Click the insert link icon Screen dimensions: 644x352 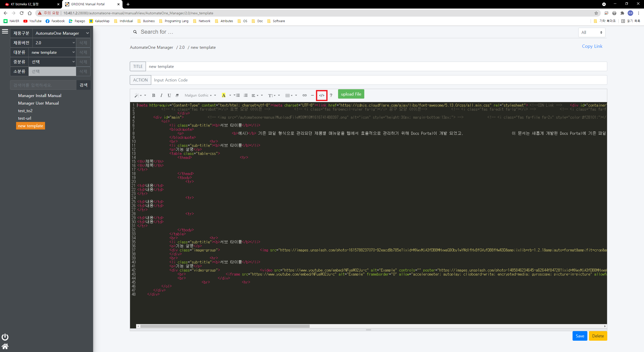tap(304, 95)
